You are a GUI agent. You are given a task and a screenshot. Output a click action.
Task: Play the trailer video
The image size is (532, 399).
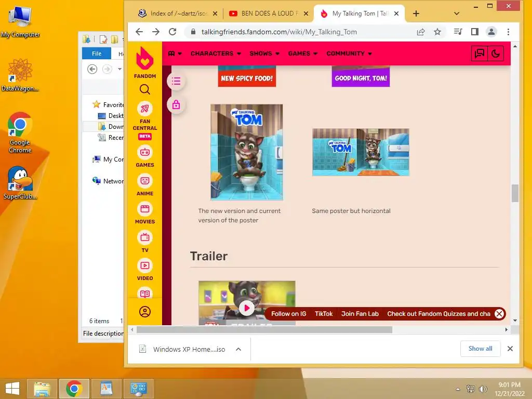(x=247, y=308)
